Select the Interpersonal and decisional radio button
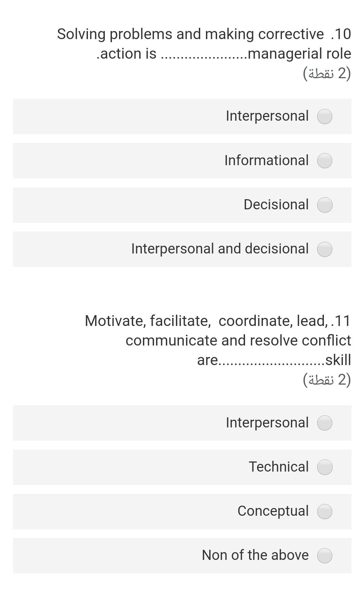364x599 pixels. pos(325,249)
